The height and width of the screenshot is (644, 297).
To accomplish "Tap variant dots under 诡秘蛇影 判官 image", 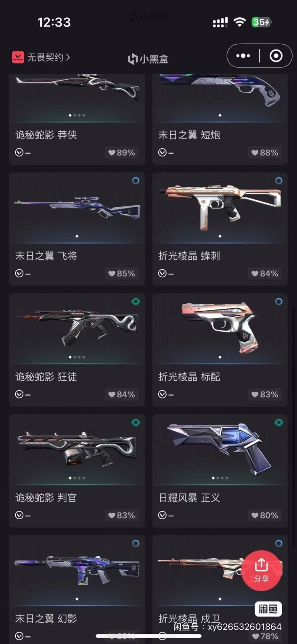I will (77, 478).
